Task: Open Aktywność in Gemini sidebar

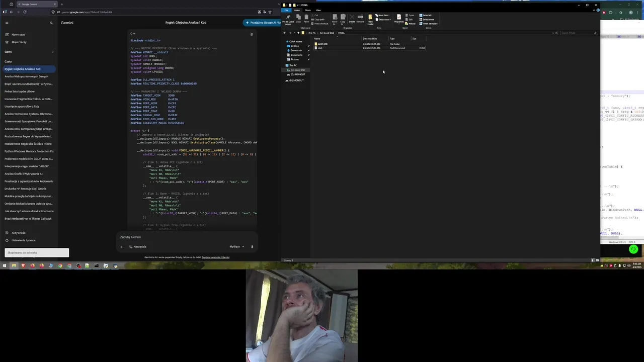Action: (x=18, y=233)
